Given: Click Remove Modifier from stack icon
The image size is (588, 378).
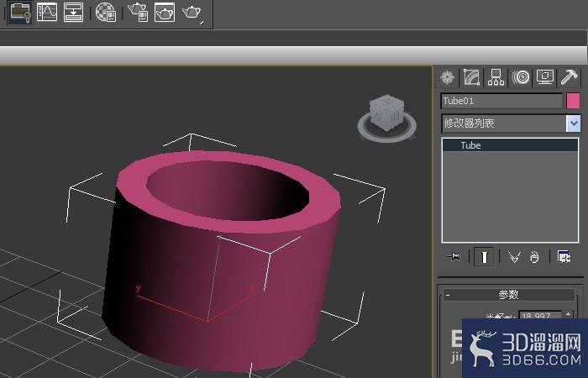Looking at the screenshot, I should point(534,257).
